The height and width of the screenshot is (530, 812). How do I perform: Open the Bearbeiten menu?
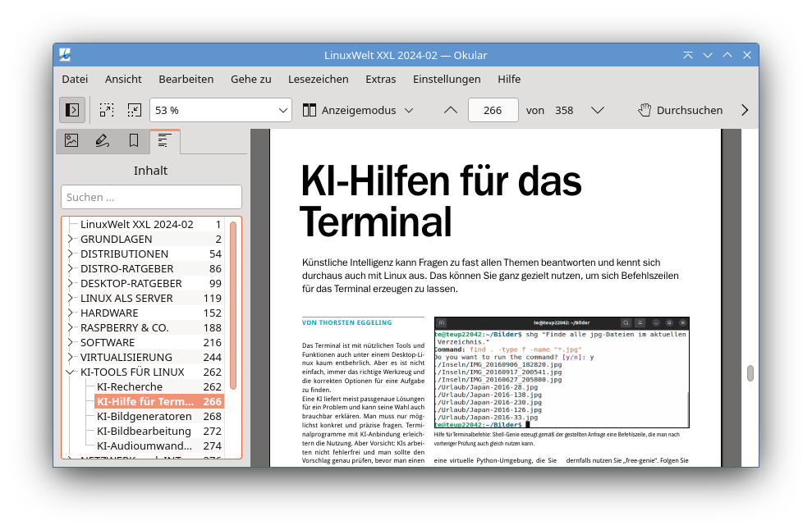tap(186, 80)
